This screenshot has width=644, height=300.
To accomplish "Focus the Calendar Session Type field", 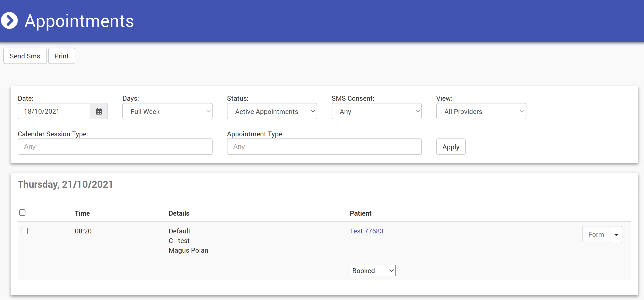I will click(x=115, y=147).
